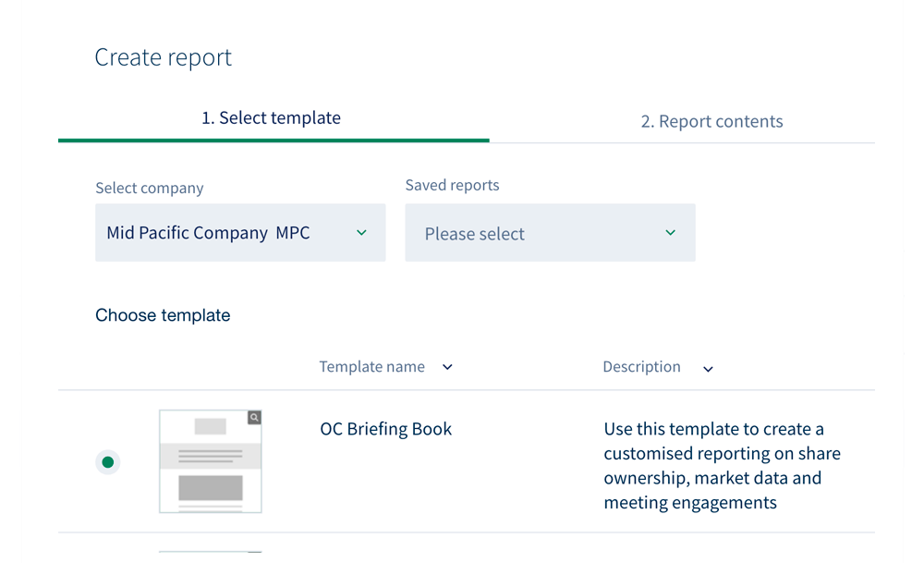
Task: Click the 'Saved reports' field label
Action: point(452,185)
